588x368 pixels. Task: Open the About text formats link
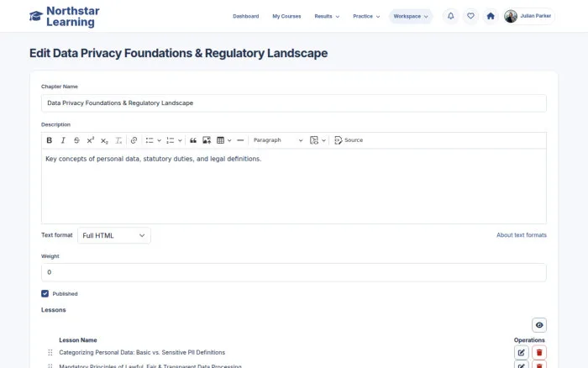(522, 235)
